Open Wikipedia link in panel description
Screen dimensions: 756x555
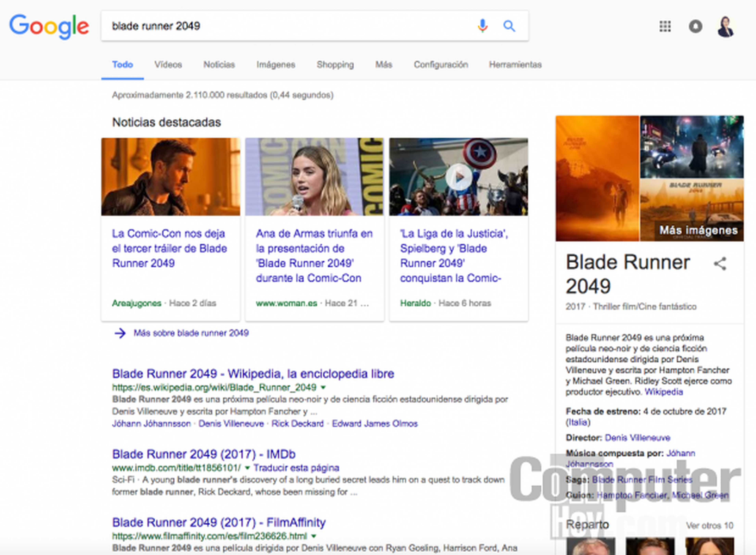click(x=664, y=392)
